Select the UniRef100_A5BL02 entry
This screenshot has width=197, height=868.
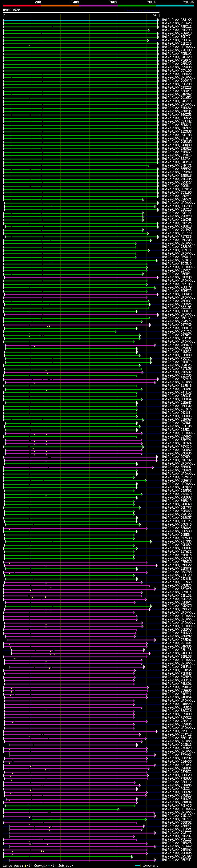click(x=176, y=54)
